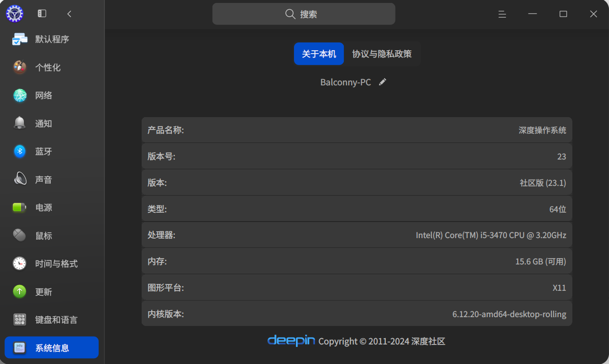
Task: Click the 内存 label
Action: [157, 261]
